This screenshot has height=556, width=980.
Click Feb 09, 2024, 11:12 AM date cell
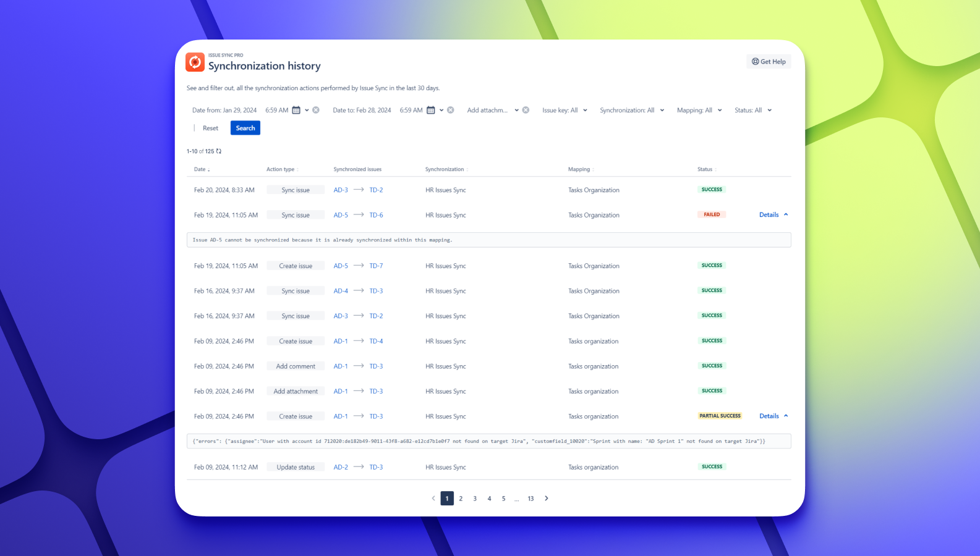pyautogui.click(x=226, y=468)
